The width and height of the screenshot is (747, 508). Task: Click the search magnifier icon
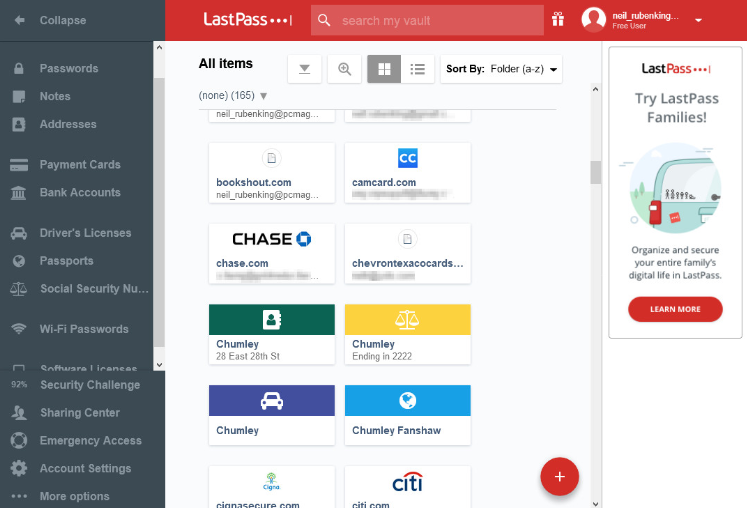pyautogui.click(x=324, y=20)
